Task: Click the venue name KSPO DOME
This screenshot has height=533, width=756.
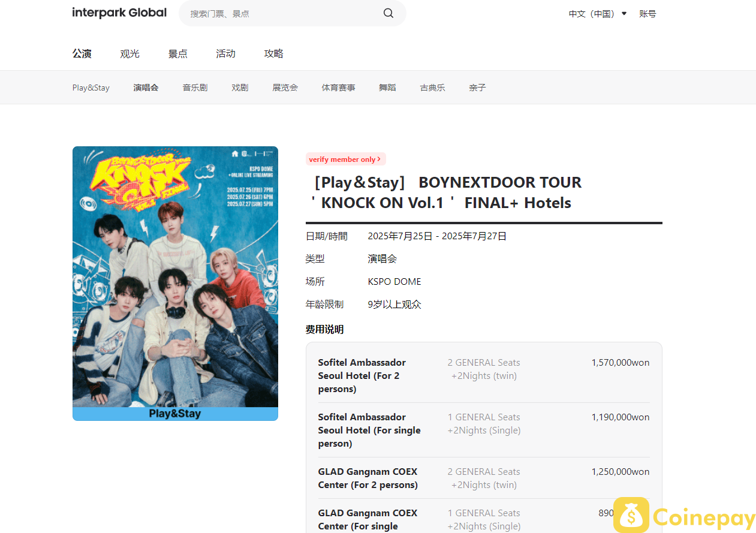Action: pyautogui.click(x=394, y=282)
